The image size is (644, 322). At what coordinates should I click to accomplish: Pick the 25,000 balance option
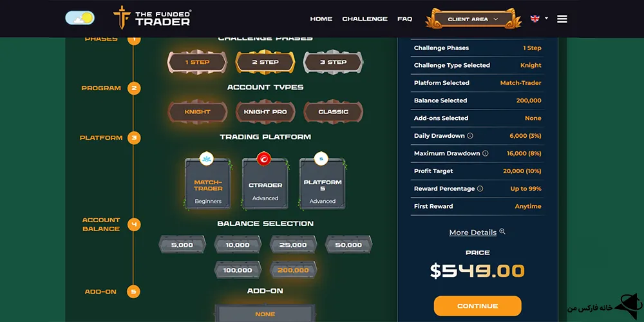click(293, 244)
